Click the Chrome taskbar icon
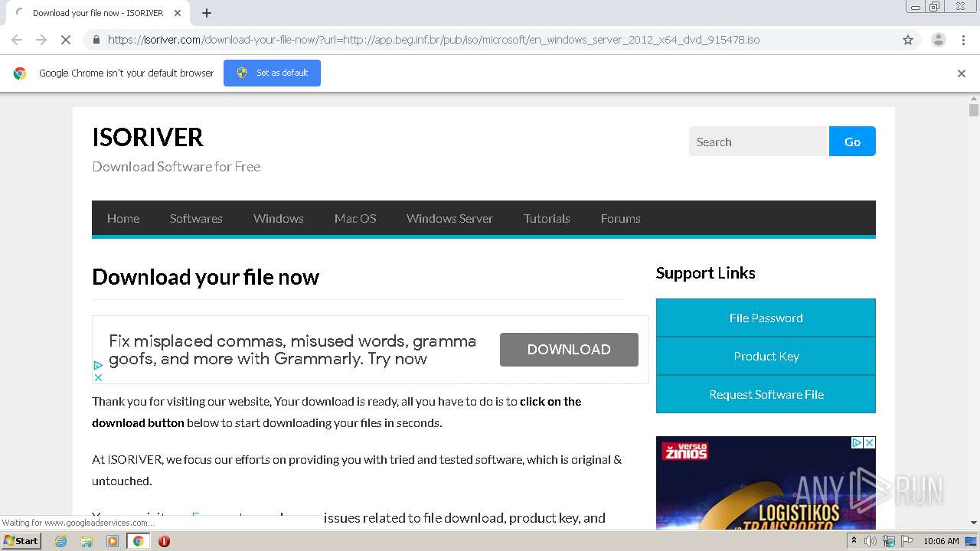This screenshot has height=551, width=980. [138, 541]
